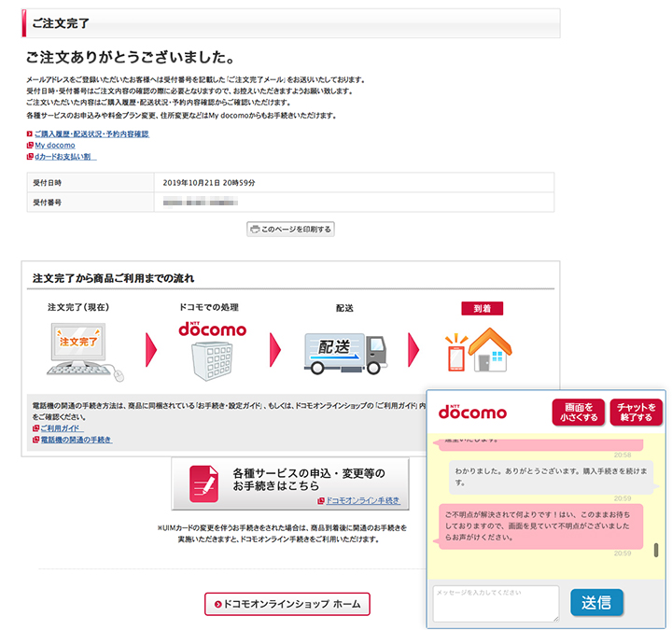Viewport: 672px width, 630px height.
Task: Click the red 到着 label
Action: tap(483, 309)
